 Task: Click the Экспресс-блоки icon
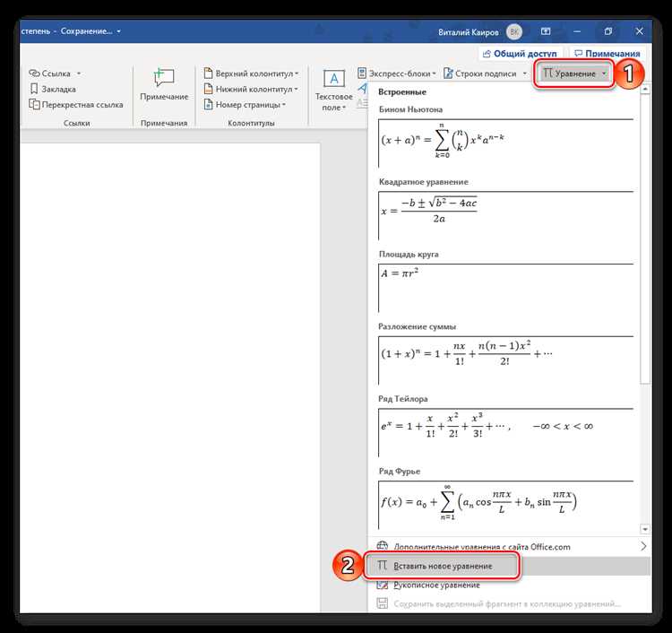click(362, 74)
